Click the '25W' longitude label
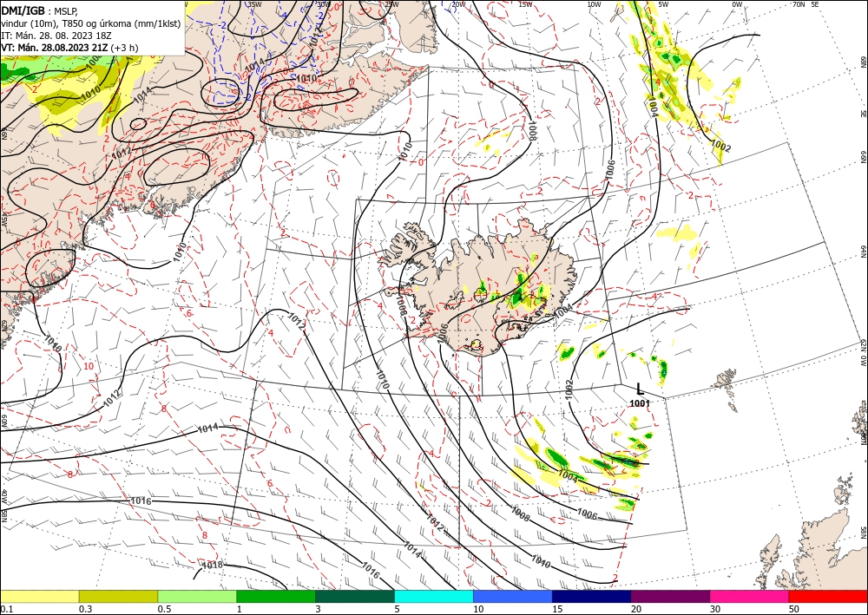Viewport: 868px width, 615px height. coord(391,4)
